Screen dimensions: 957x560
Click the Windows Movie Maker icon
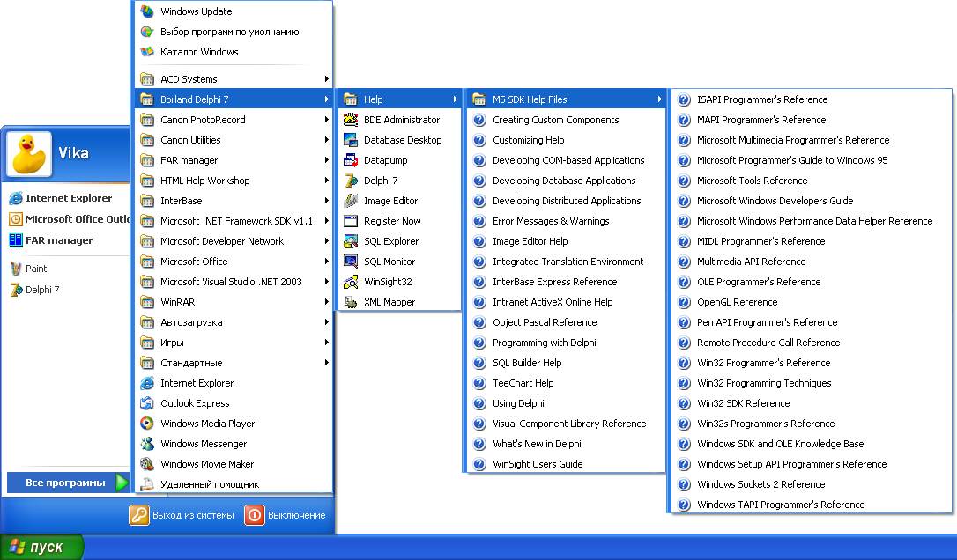click(x=147, y=464)
